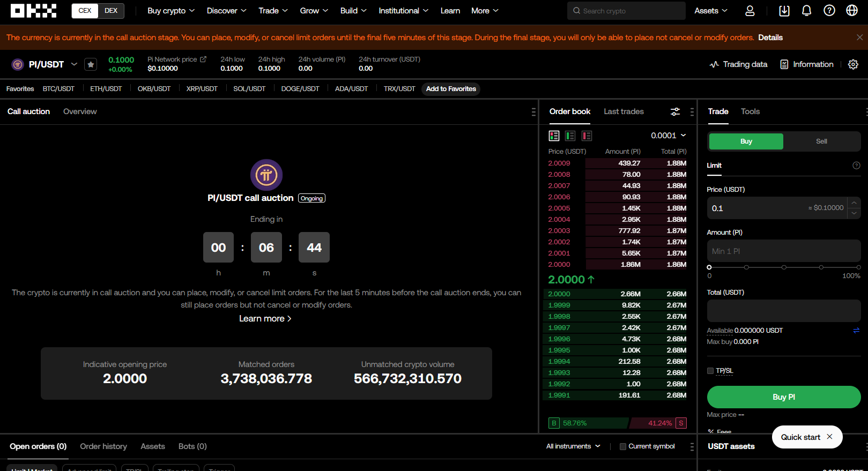868x471 pixels.
Task: Click the Limit order help icon
Action: [856, 166]
